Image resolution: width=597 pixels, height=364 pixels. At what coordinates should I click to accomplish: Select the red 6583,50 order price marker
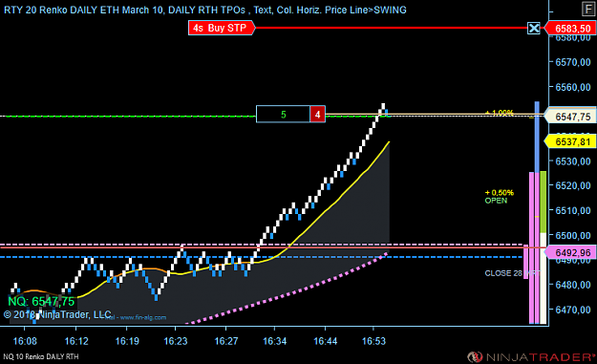pos(570,28)
